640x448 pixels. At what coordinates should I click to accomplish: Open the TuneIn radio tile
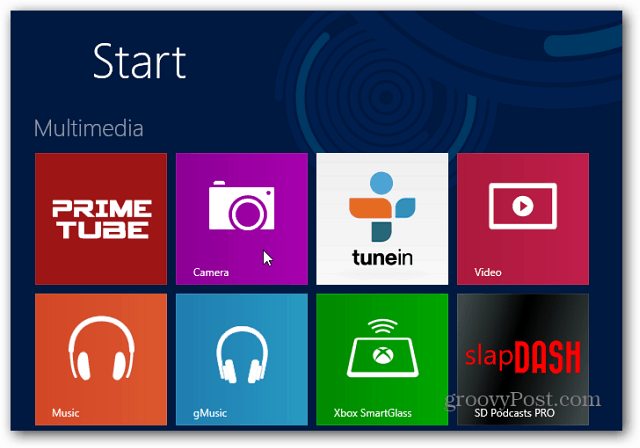coord(382,219)
